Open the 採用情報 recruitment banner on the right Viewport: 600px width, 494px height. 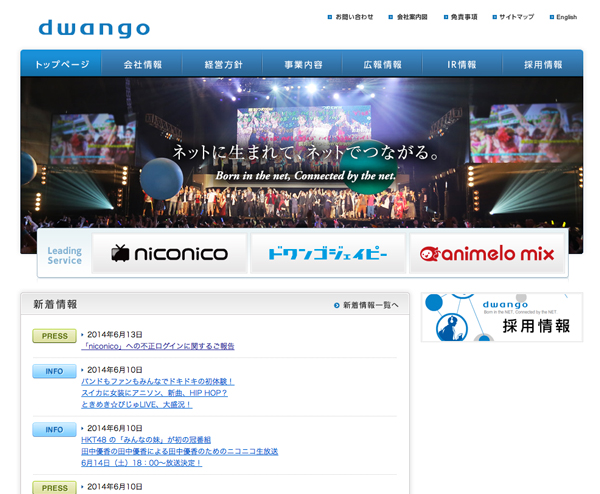(x=501, y=317)
